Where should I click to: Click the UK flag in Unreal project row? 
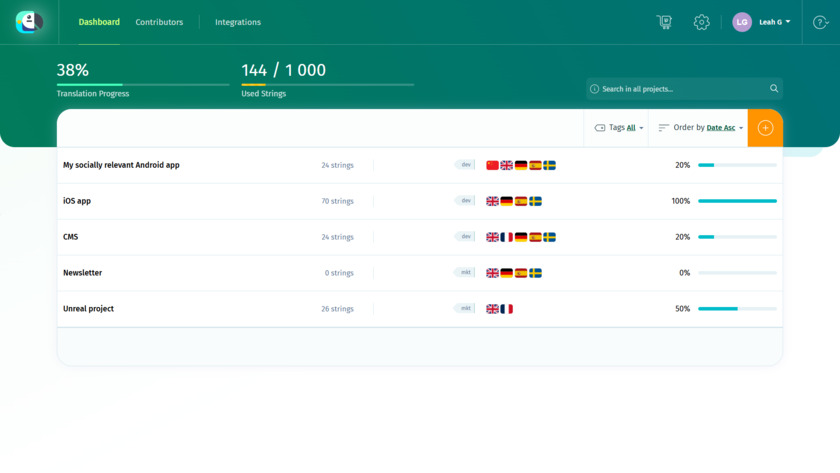tap(492, 309)
